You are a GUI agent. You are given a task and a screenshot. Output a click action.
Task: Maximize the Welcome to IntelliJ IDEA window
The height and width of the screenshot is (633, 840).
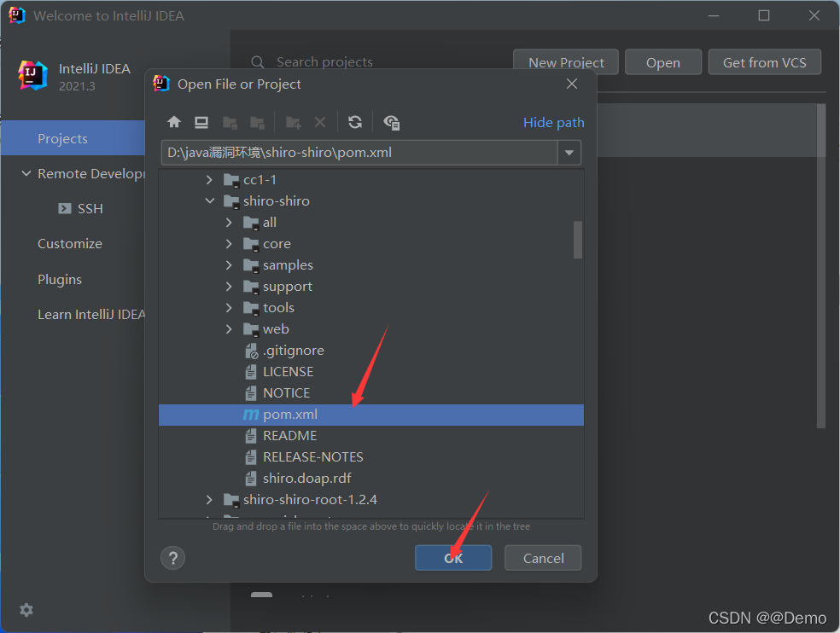click(764, 15)
